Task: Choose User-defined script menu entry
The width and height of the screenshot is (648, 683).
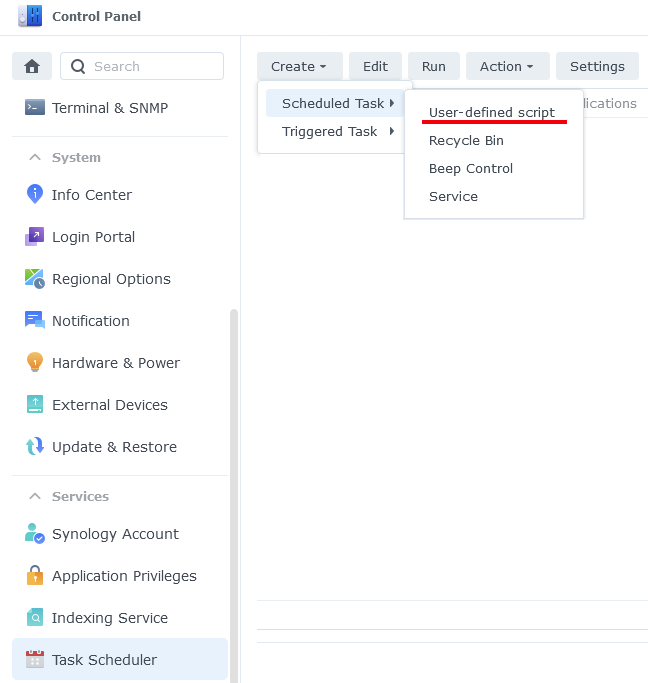Action: click(491, 113)
